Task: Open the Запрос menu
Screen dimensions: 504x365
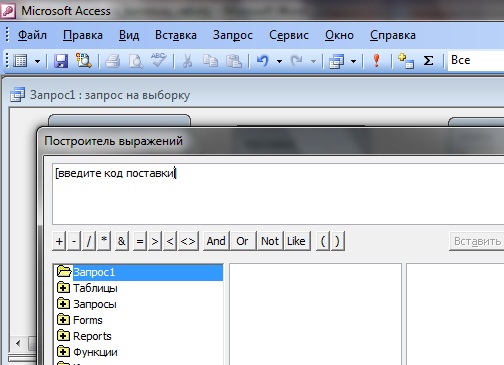Action: (233, 35)
